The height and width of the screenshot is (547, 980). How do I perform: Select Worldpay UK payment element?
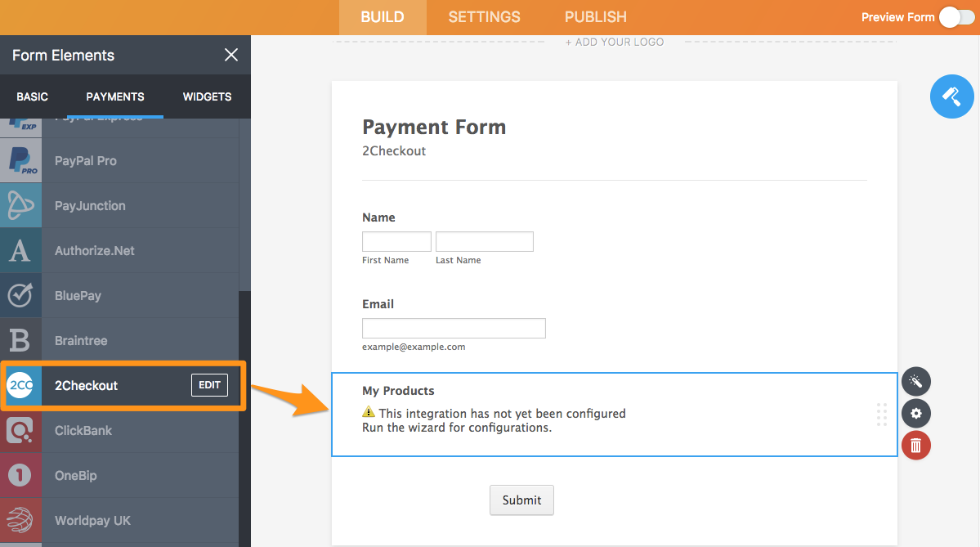(119, 521)
